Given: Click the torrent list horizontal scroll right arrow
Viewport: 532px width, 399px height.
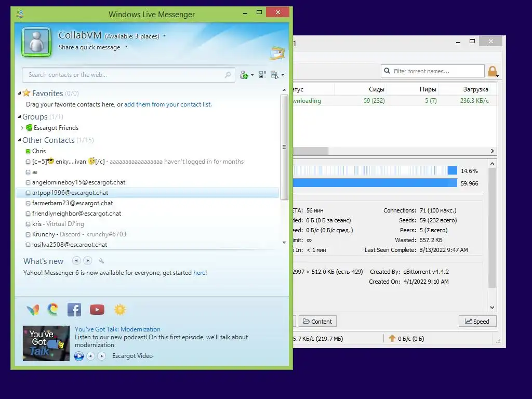Looking at the screenshot, I should (x=493, y=151).
